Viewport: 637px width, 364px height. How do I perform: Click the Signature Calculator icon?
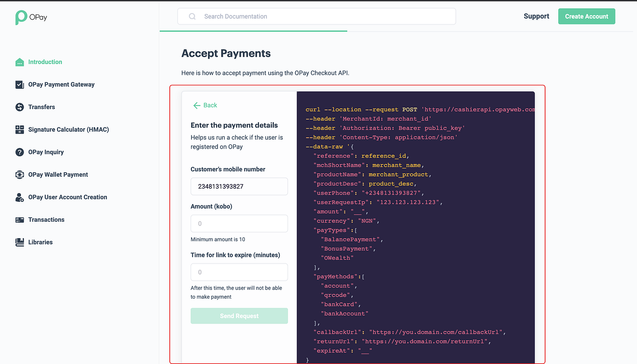click(x=20, y=130)
